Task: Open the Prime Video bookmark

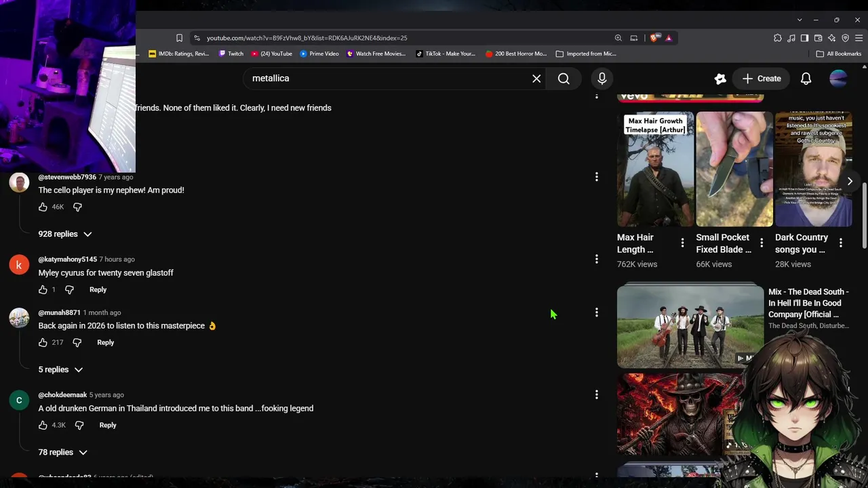Action: pyautogui.click(x=319, y=54)
